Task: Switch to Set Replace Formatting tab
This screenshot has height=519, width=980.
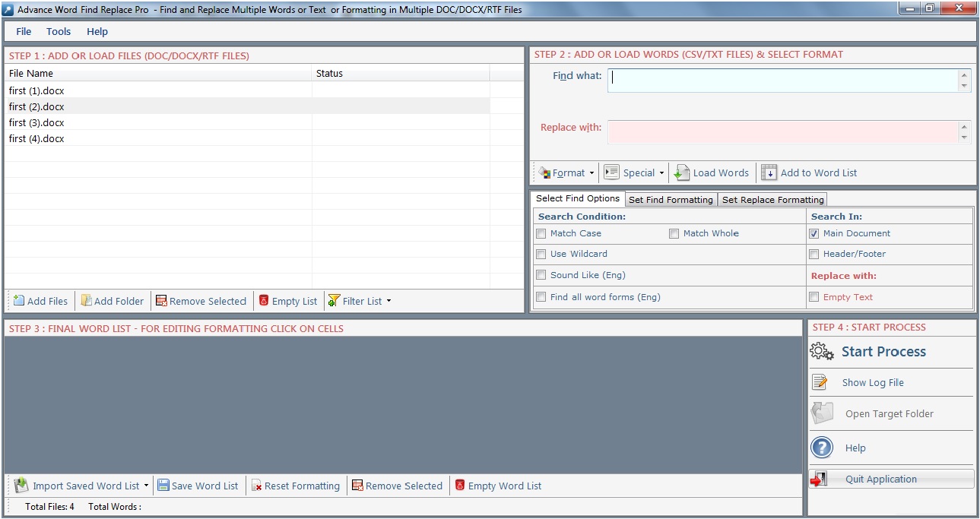Action: point(772,200)
